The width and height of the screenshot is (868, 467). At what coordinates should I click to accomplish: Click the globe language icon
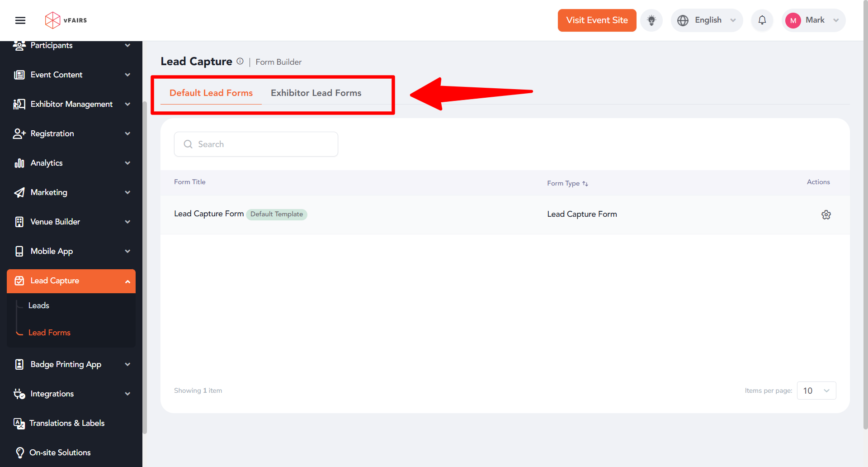[x=683, y=20]
